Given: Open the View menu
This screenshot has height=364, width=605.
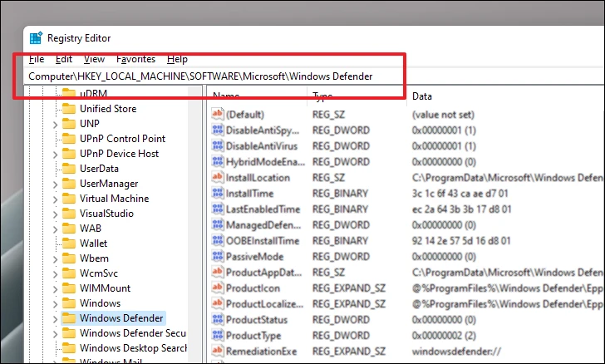Looking at the screenshot, I should pyautogui.click(x=94, y=59).
